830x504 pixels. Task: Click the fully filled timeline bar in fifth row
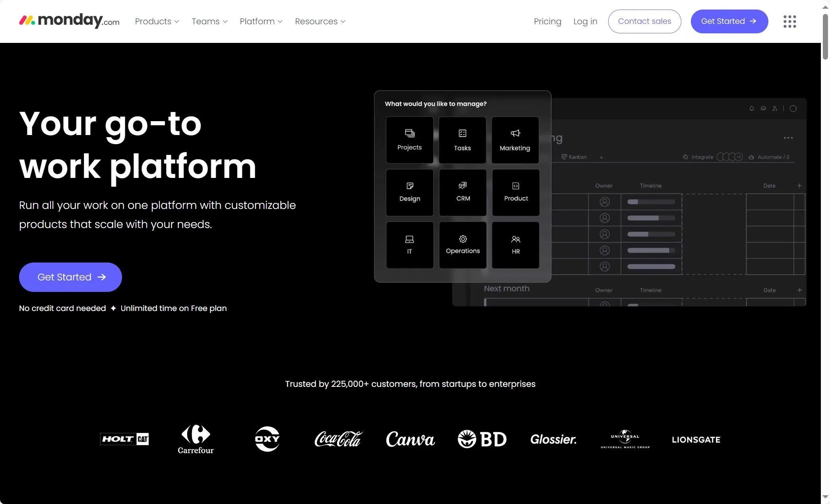click(651, 266)
